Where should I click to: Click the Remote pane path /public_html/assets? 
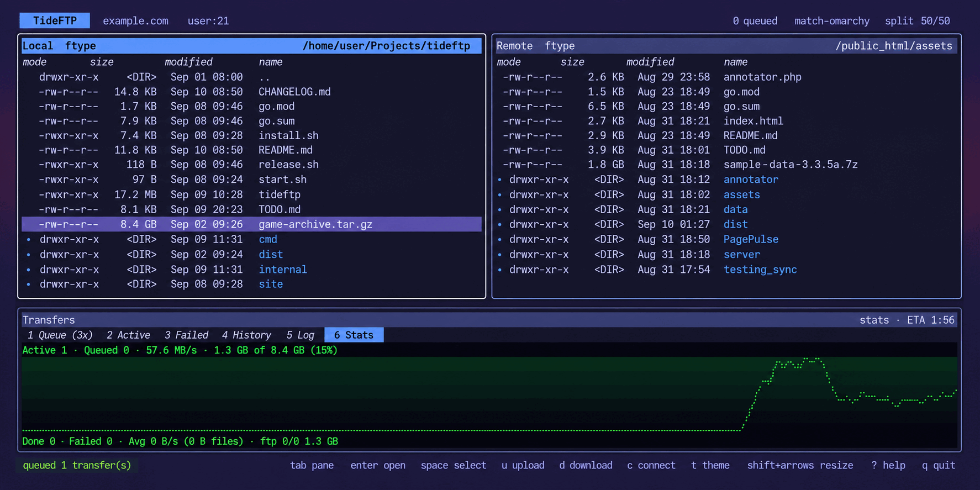click(894, 46)
